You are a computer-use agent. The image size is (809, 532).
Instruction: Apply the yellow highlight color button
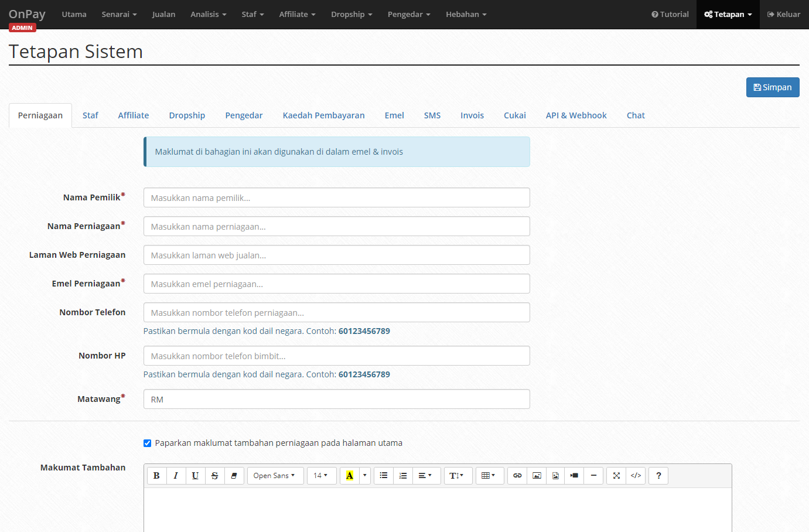[350, 476]
